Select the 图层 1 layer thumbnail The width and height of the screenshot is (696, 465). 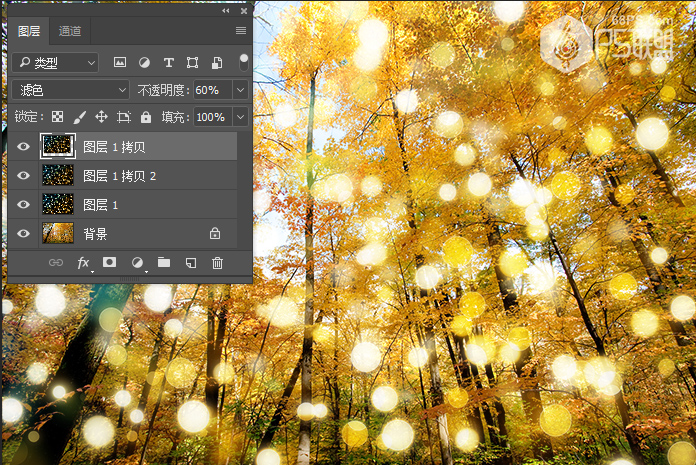pos(58,204)
